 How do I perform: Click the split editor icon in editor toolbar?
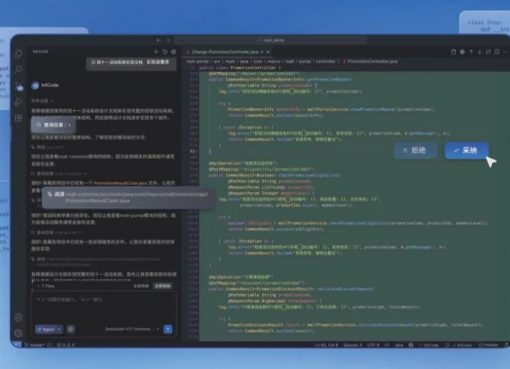[x=497, y=52]
